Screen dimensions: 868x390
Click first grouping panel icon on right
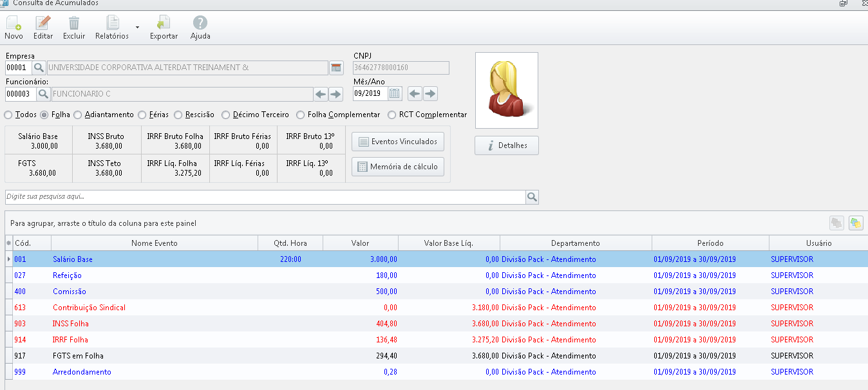point(836,223)
